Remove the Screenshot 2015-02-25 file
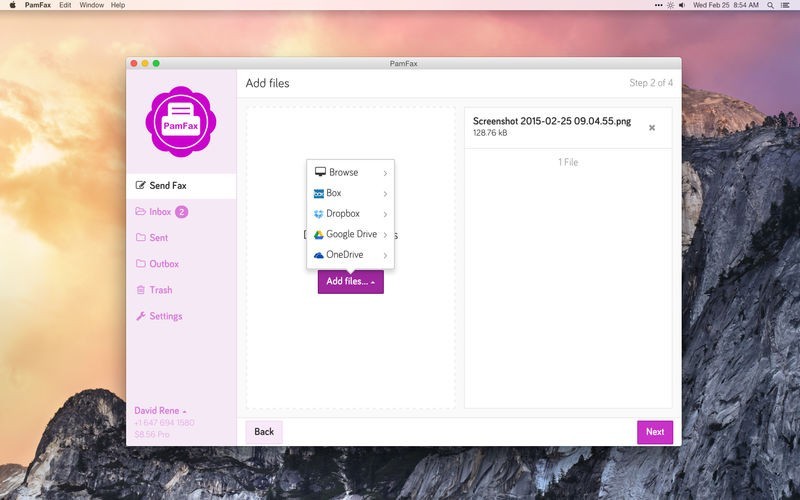Screen dimensions: 800x500 (652, 128)
